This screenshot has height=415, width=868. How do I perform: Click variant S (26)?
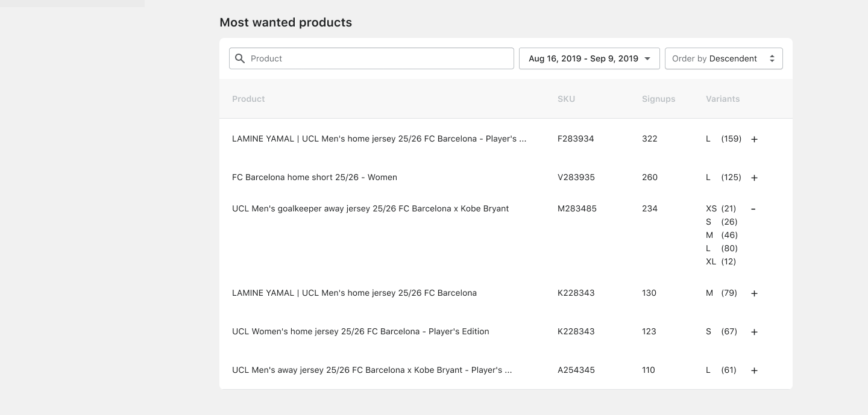point(722,222)
